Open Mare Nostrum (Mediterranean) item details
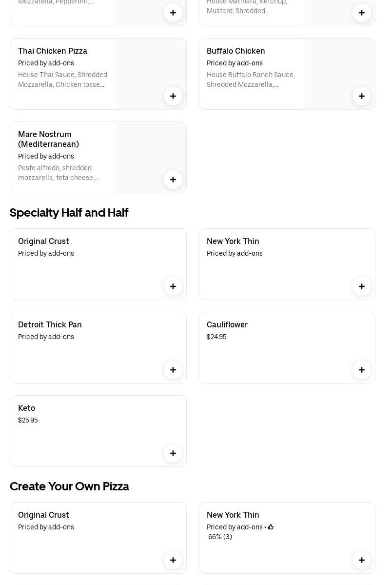Image resolution: width=392 pixels, height=585 pixels. 48,139
